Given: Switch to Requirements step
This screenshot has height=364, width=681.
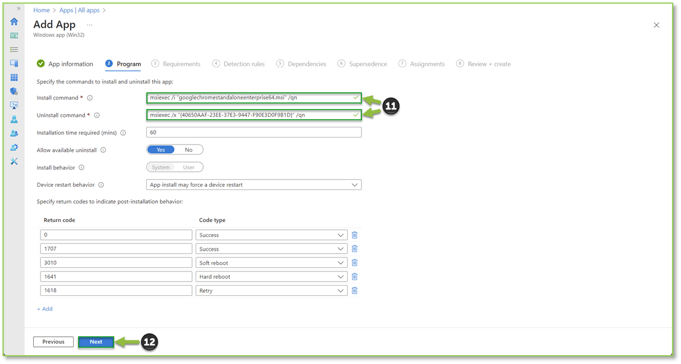Looking at the screenshot, I should [x=176, y=64].
